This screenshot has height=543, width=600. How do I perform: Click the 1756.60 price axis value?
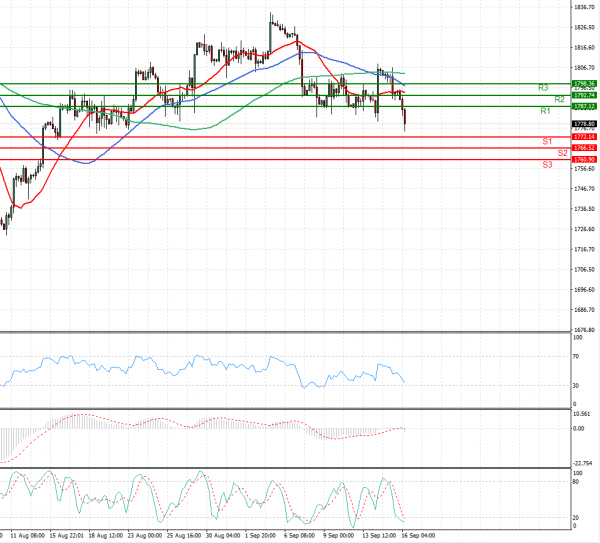584,168
